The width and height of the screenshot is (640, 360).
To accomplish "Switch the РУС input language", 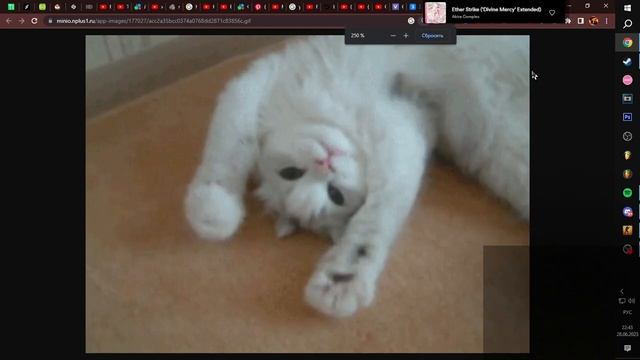I will pos(627,312).
